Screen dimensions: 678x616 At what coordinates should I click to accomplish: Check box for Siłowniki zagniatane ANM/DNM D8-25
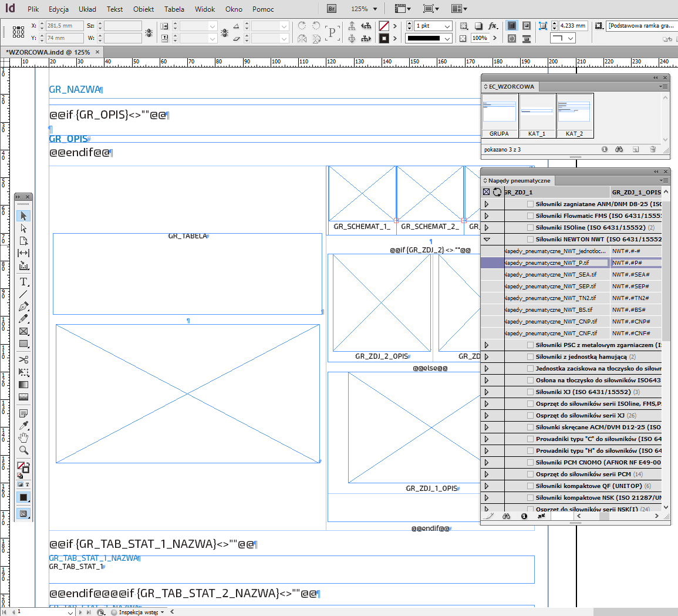[530, 204]
